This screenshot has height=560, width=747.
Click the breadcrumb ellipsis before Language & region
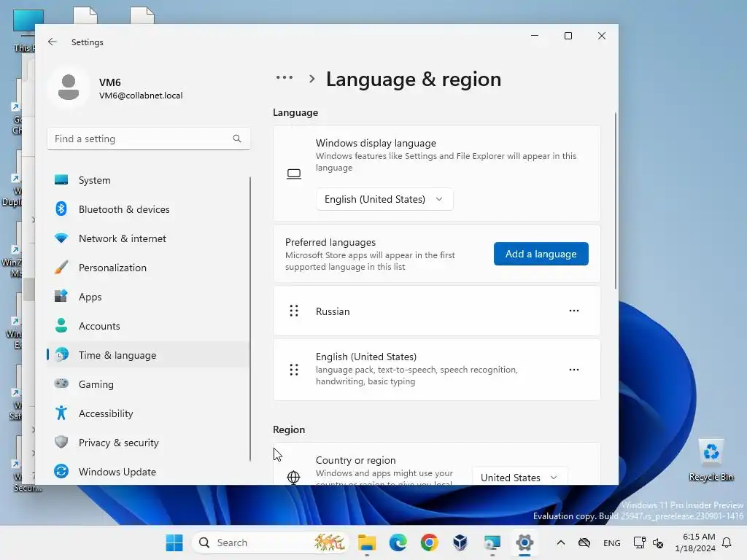tap(285, 77)
